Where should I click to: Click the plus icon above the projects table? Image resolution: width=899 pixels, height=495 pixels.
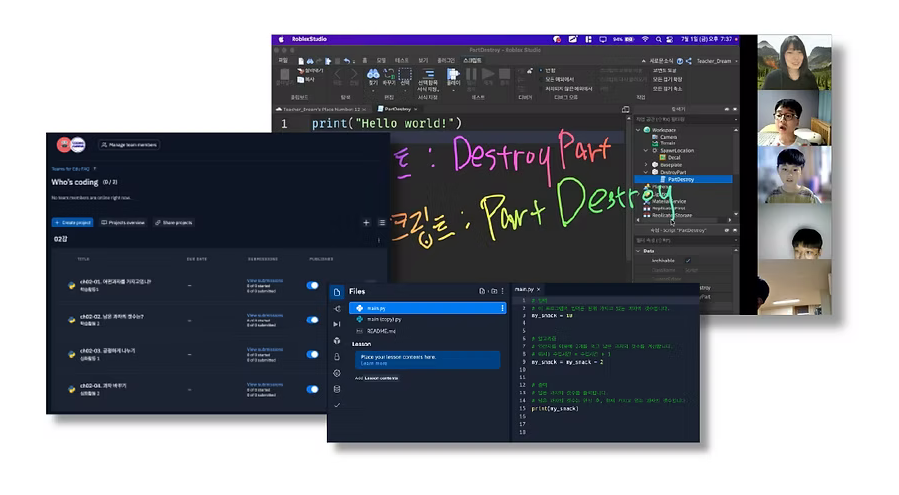point(366,223)
